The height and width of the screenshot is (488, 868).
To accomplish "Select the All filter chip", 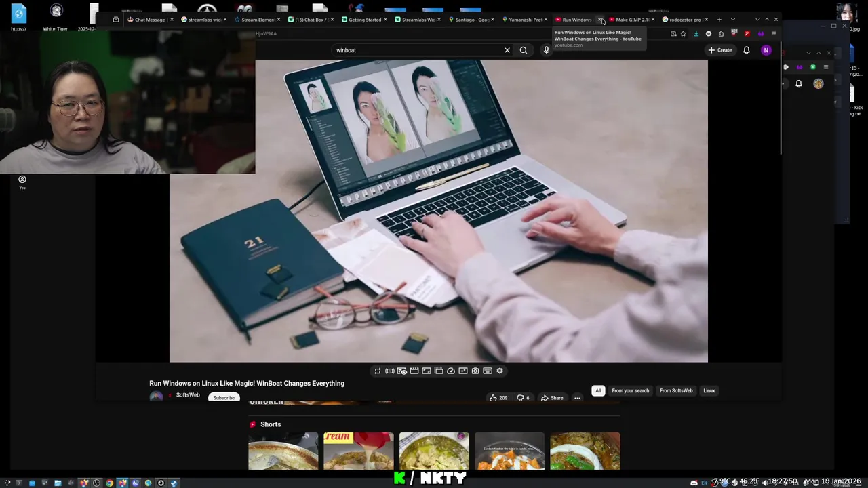I will [598, 390].
